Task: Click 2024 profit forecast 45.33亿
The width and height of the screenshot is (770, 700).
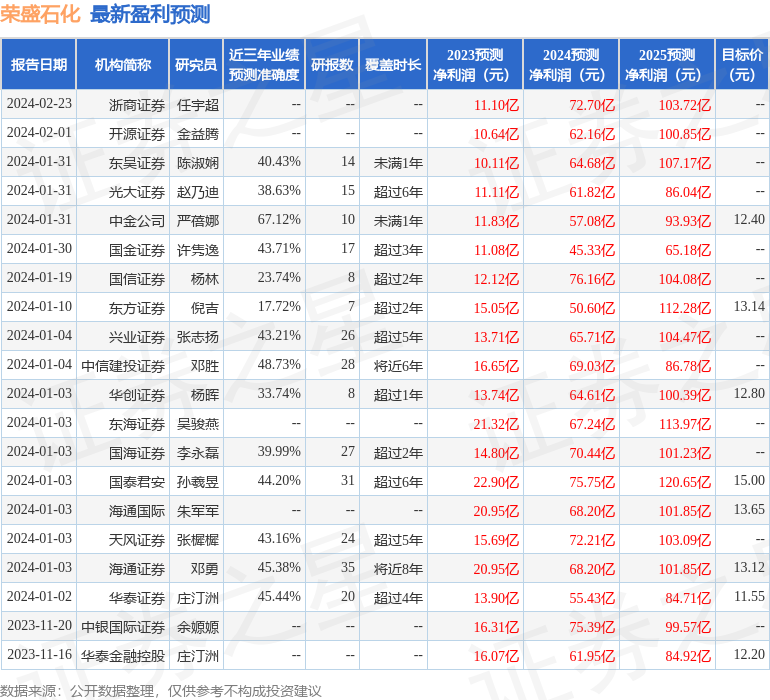Action: pos(592,250)
